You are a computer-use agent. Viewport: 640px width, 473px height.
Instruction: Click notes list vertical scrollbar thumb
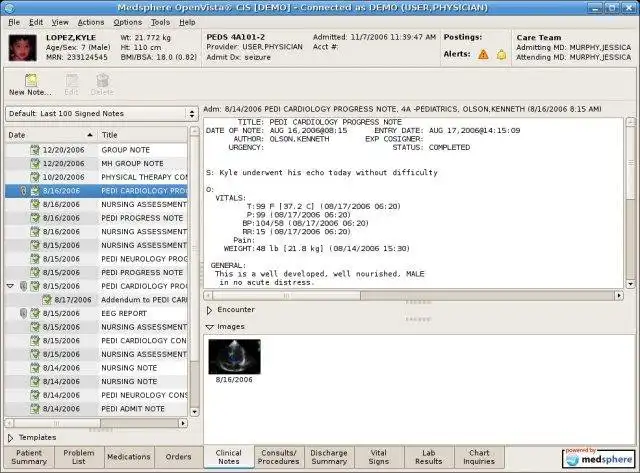click(195, 247)
